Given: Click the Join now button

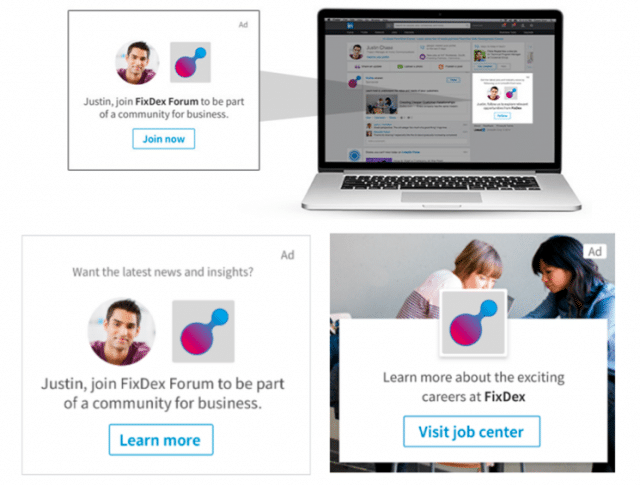Looking at the screenshot, I should coord(163,139).
